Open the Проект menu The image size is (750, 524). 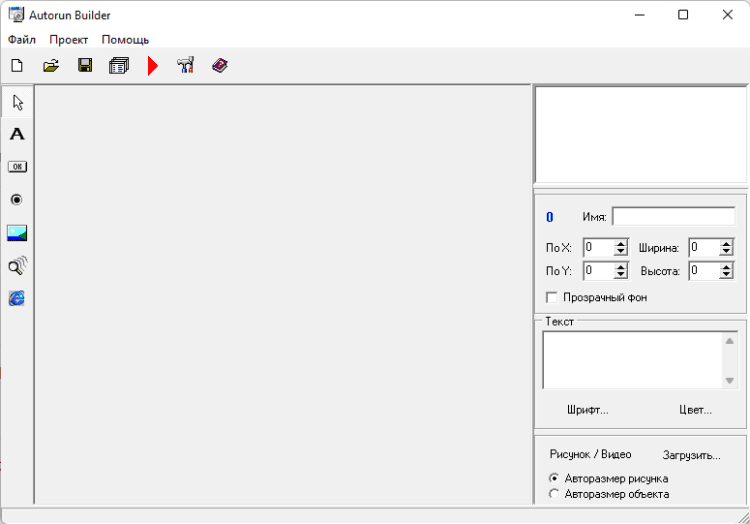[68, 40]
